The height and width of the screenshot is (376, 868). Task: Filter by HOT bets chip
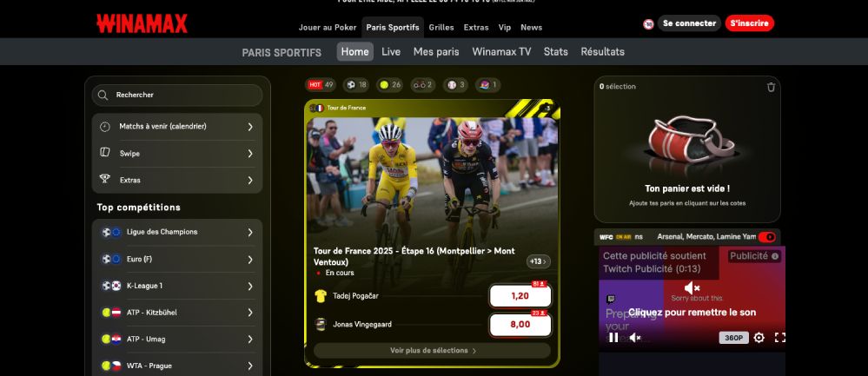[x=321, y=84]
